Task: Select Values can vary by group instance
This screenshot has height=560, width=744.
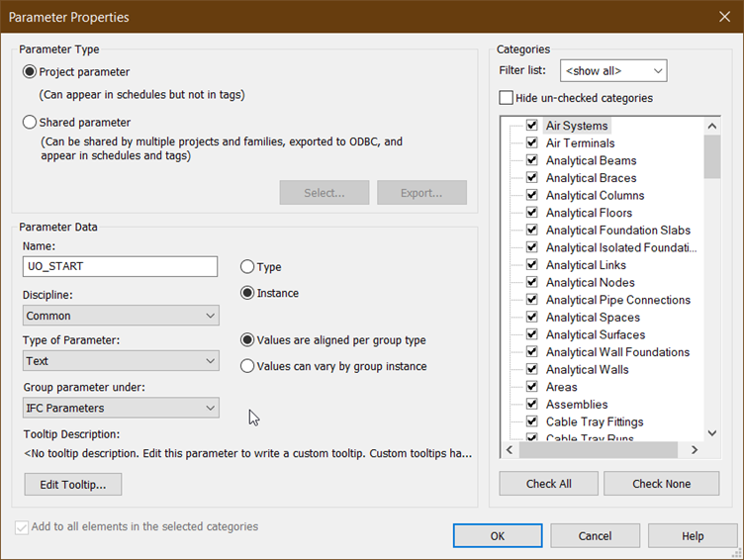Action: coord(247,366)
